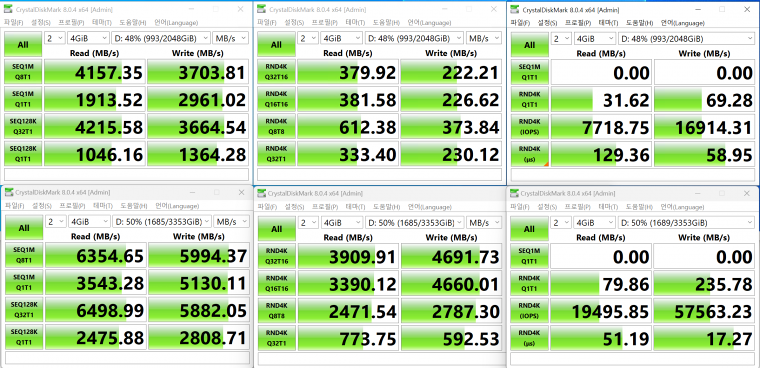Click the 2808.71 write result
Screen dimensions: 760x368
pyautogui.click(x=199, y=337)
